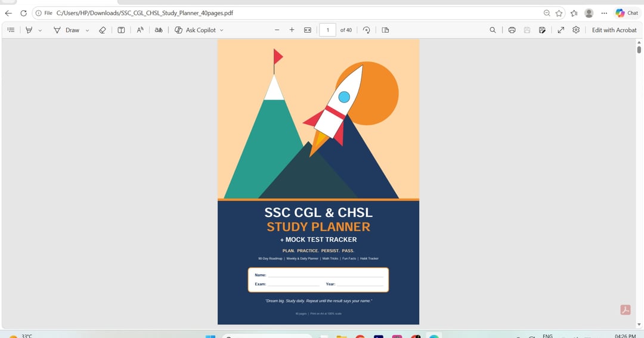Image resolution: width=644 pixels, height=338 pixels.
Task: Click the 04:26 PM taskbar clock
Action: (625, 336)
